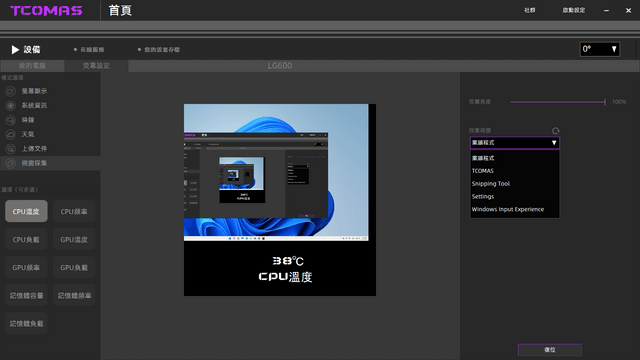
Task: Click the 您的設置存檔 settings archive item
Action: pos(159,50)
